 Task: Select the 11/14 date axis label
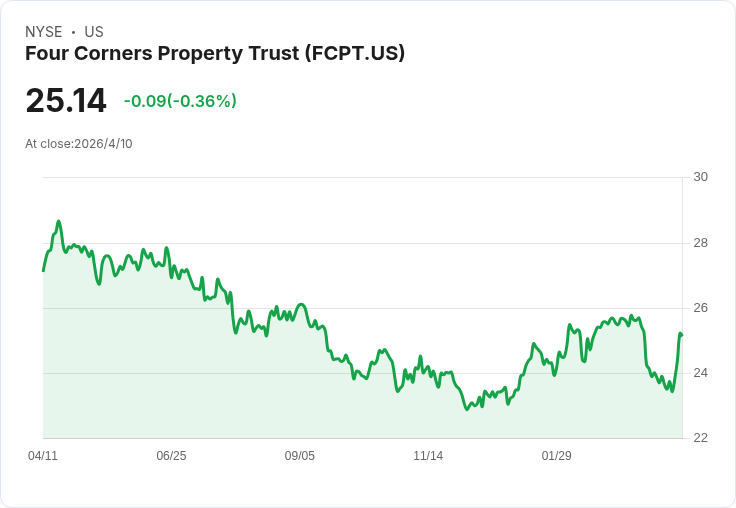(428, 456)
